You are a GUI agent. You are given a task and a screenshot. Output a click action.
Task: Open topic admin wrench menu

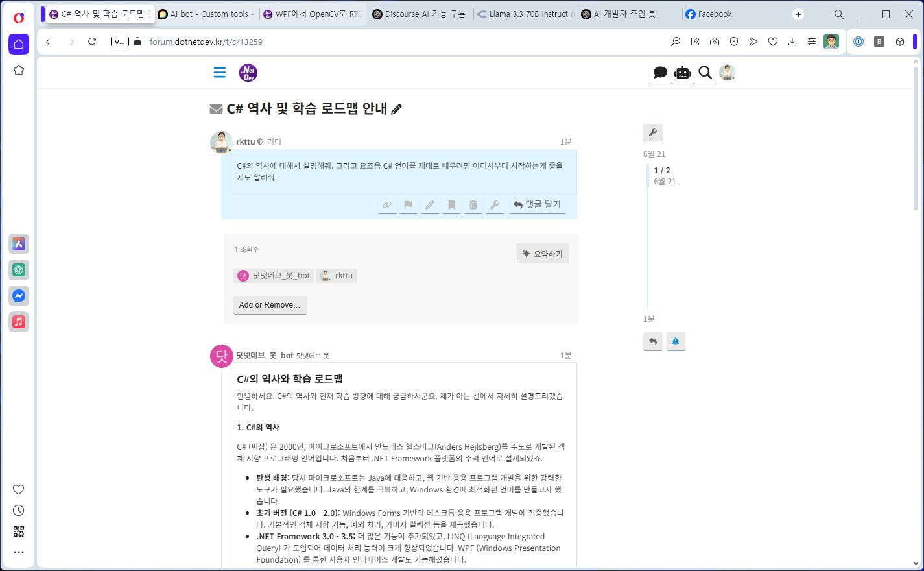coord(653,132)
